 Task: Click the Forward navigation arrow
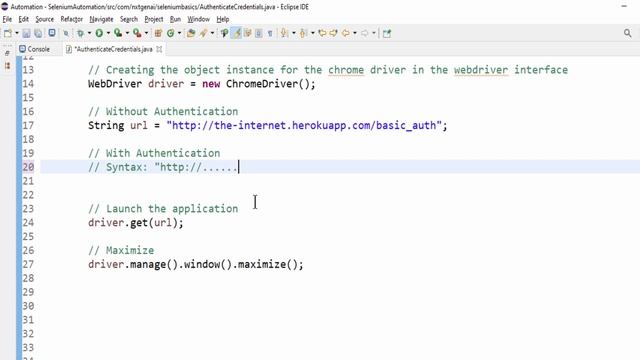pyautogui.click(x=364, y=33)
